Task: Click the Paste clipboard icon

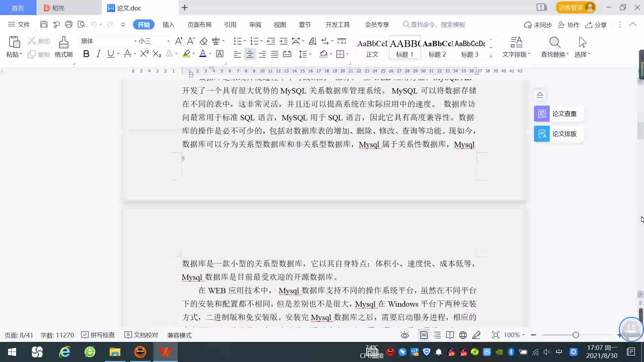Action: coord(14,43)
